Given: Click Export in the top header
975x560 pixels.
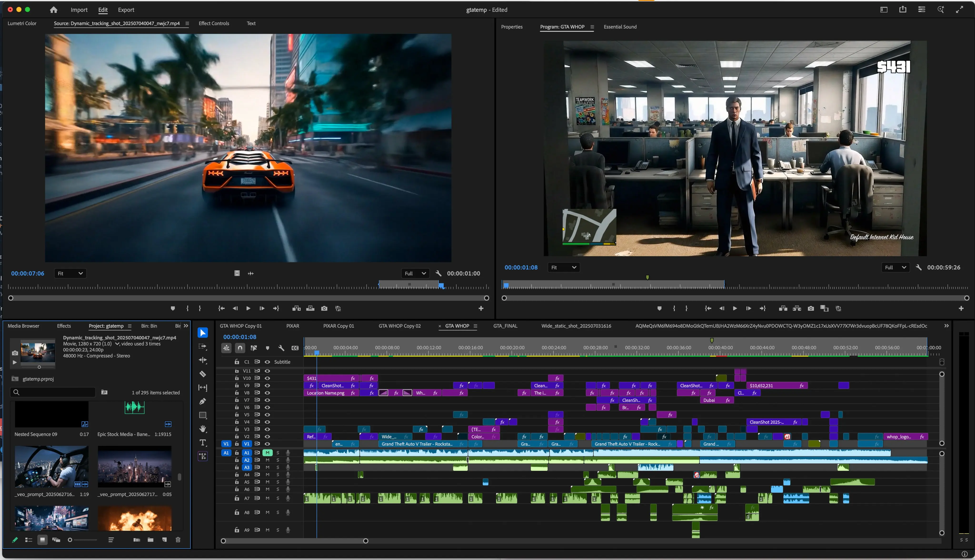Looking at the screenshot, I should pyautogui.click(x=126, y=10).
